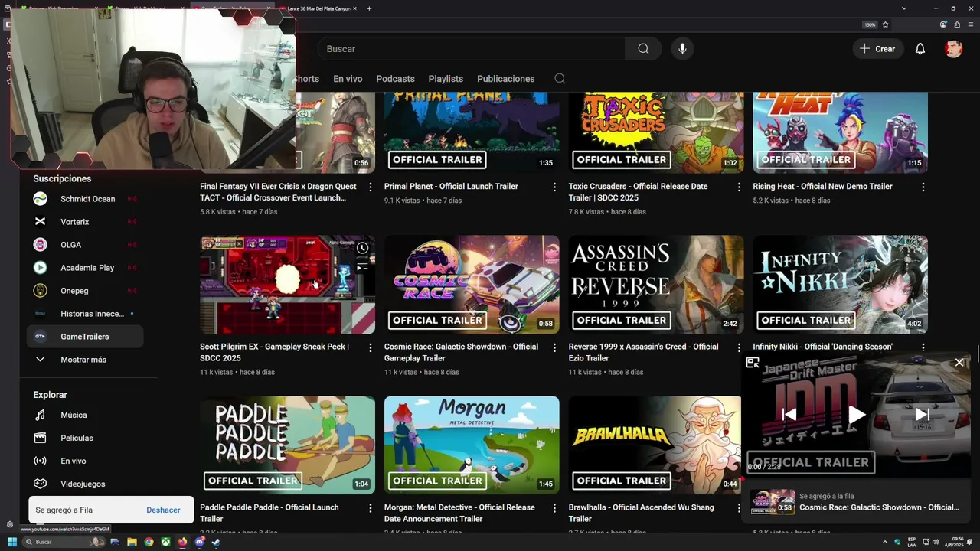980x551 pixels.
Task: Open Infinity Nikki video thumbnail
Action: coord(840,285)
